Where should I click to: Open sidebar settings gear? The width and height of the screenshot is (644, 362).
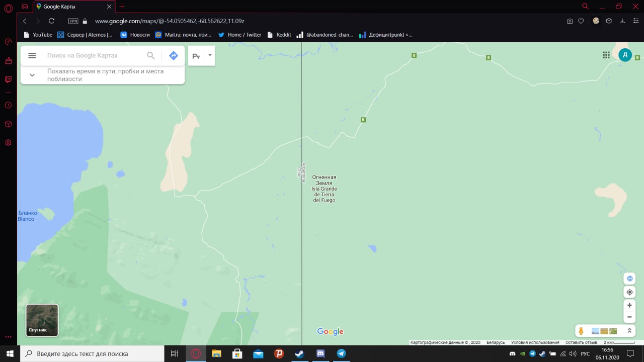[x=8, y=143]
